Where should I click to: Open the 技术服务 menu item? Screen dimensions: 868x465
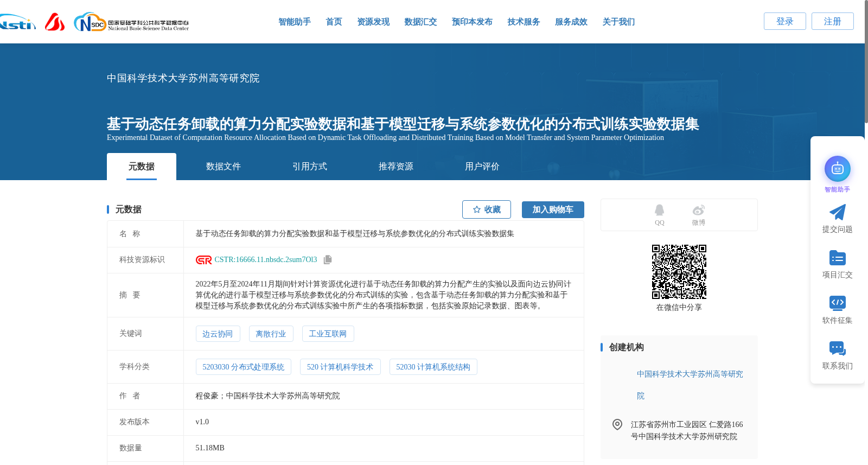(524, 22)
